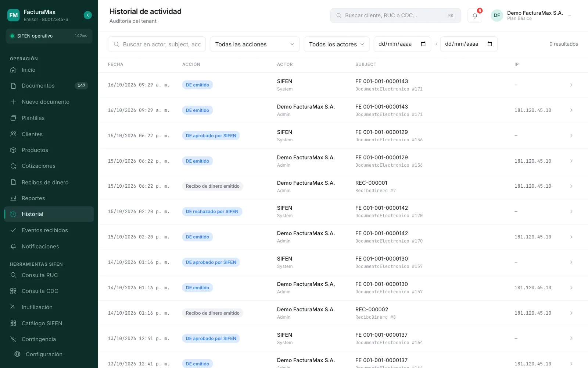Click the Configuración gear icon
Screen dimensions: 588x368
(x=17, y=354)
